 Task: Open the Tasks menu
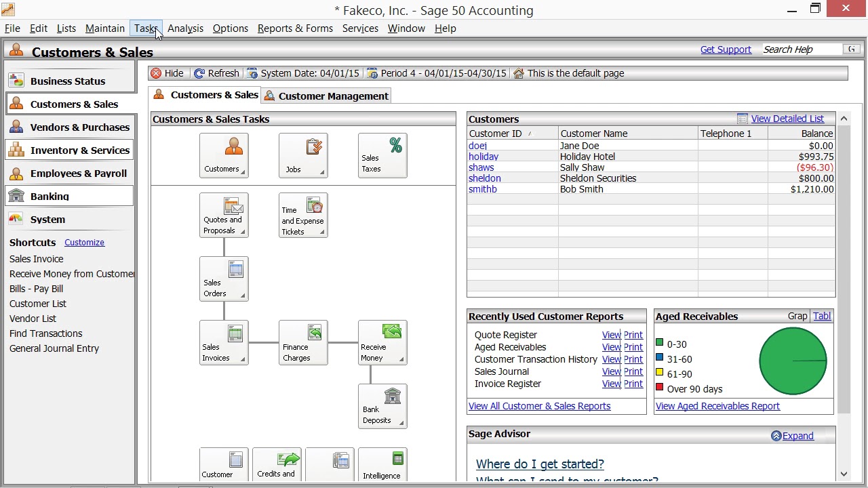tap(146, 28)
